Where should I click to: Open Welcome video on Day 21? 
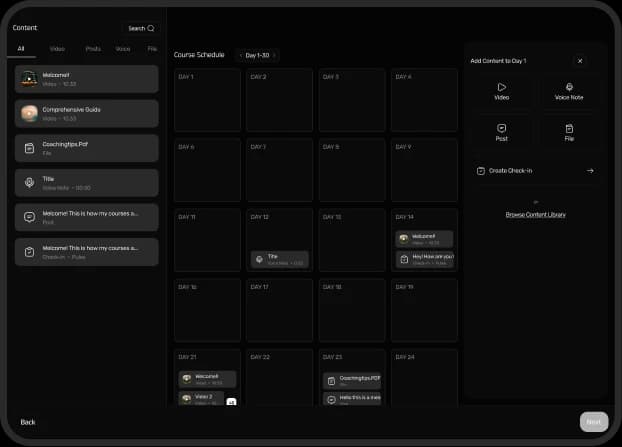(x=207, y=379)
